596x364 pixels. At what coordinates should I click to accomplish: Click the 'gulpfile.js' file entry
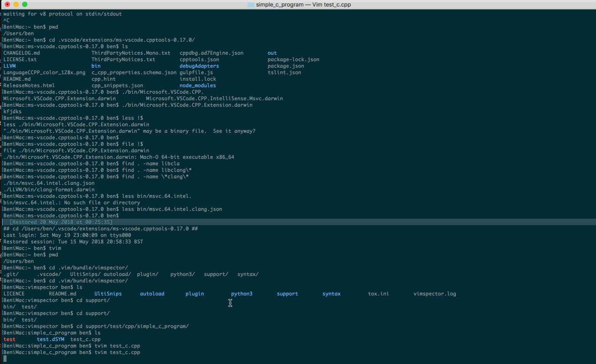tap(196, 72)
